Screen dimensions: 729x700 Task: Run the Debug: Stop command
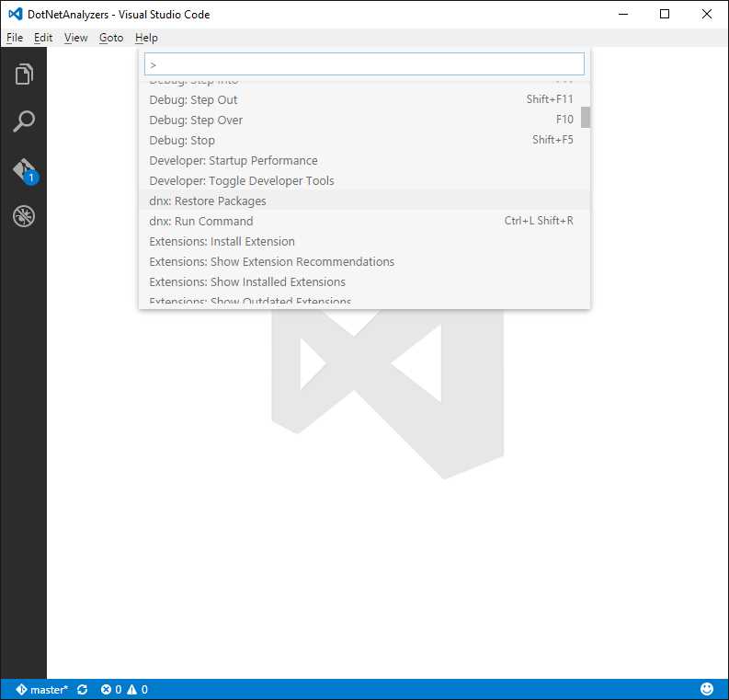[364, 140]
